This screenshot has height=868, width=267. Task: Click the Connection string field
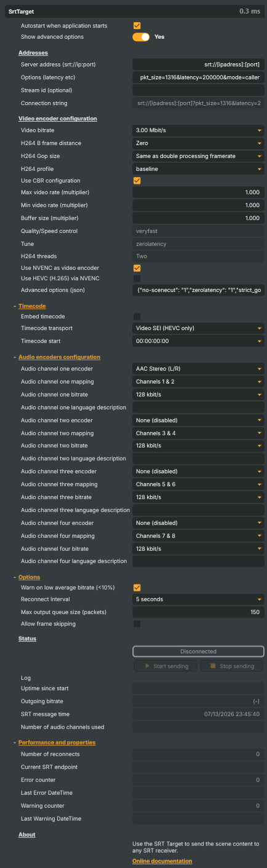pyautogui.click(x=199, y=103)
